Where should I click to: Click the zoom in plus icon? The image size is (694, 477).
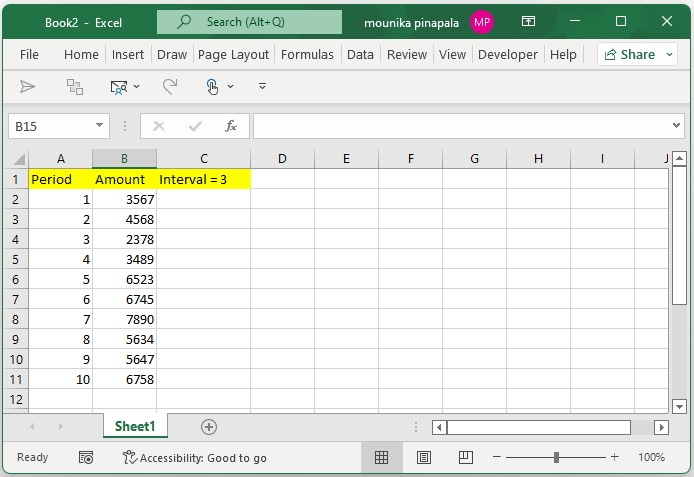(615, 457)
